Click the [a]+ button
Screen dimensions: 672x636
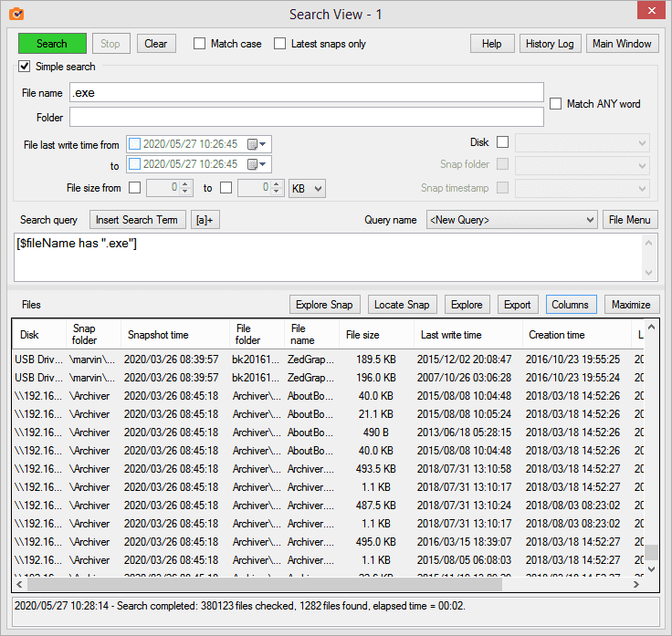click(205, 220)
